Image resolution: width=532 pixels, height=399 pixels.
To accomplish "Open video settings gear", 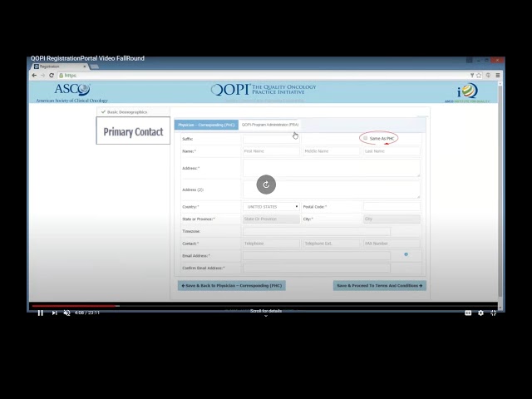I will click(480, 313).
